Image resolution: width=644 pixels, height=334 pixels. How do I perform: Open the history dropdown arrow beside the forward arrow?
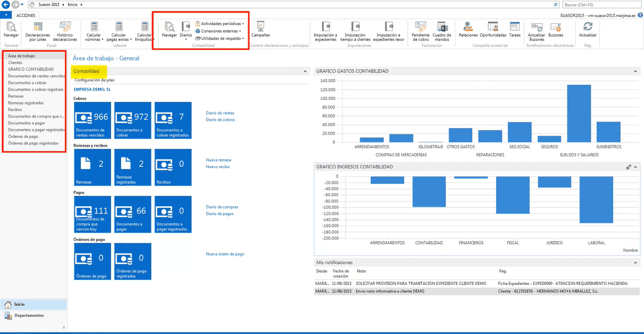pos(22,5)
